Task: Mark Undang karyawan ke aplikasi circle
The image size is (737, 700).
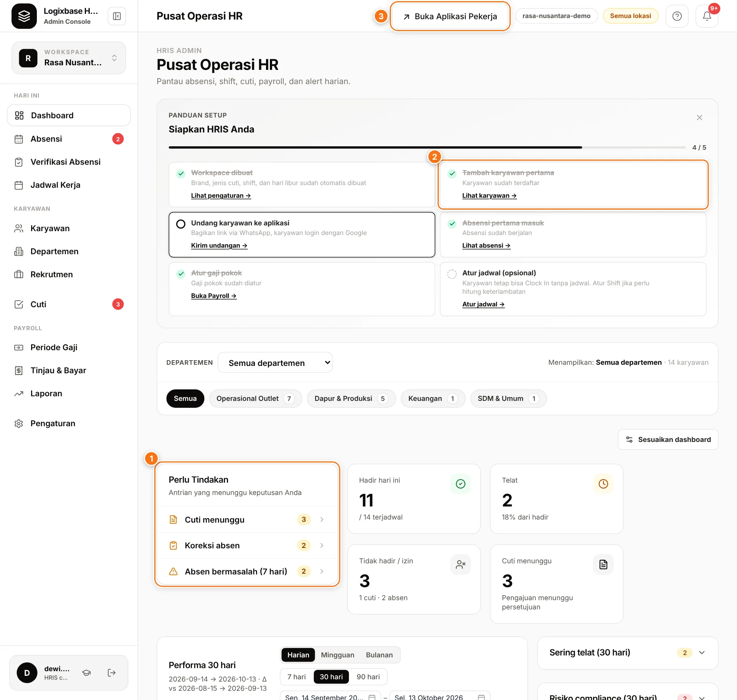Action: click(181, 224)
